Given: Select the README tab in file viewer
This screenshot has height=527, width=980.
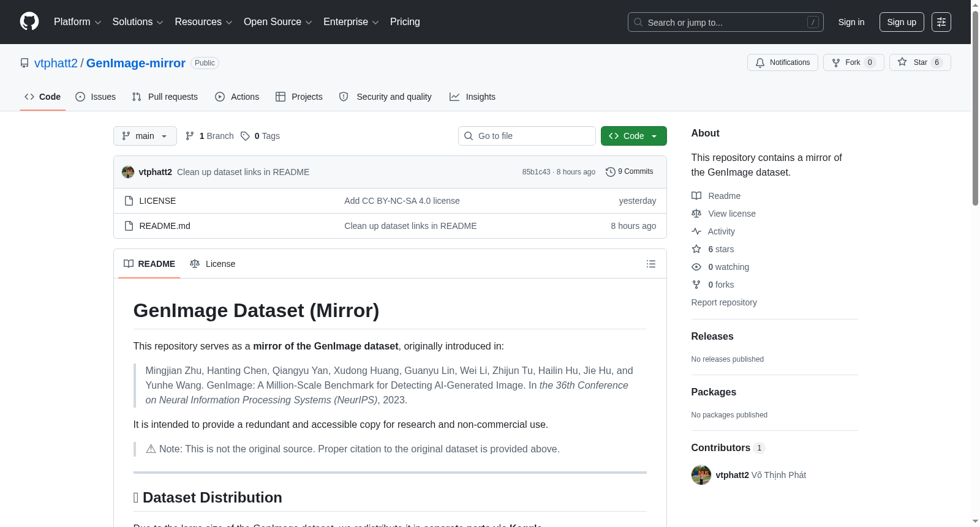Looking at the screenshot, I should 149,264.
